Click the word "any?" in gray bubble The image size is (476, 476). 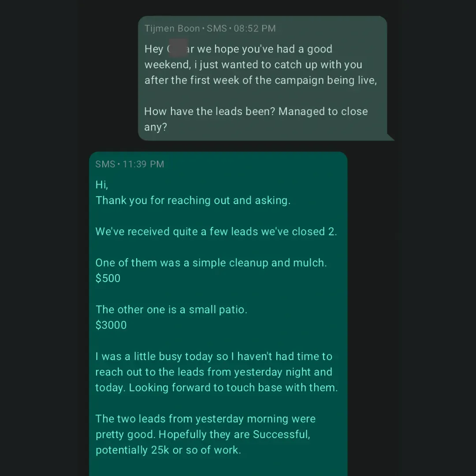click(x=156, y=127)
